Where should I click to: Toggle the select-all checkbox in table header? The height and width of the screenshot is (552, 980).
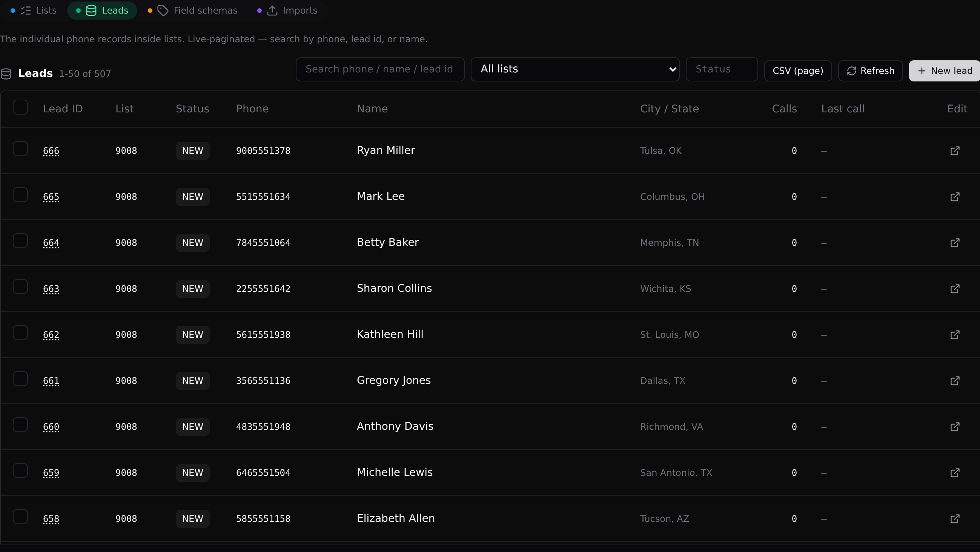[x=20, y=107]
